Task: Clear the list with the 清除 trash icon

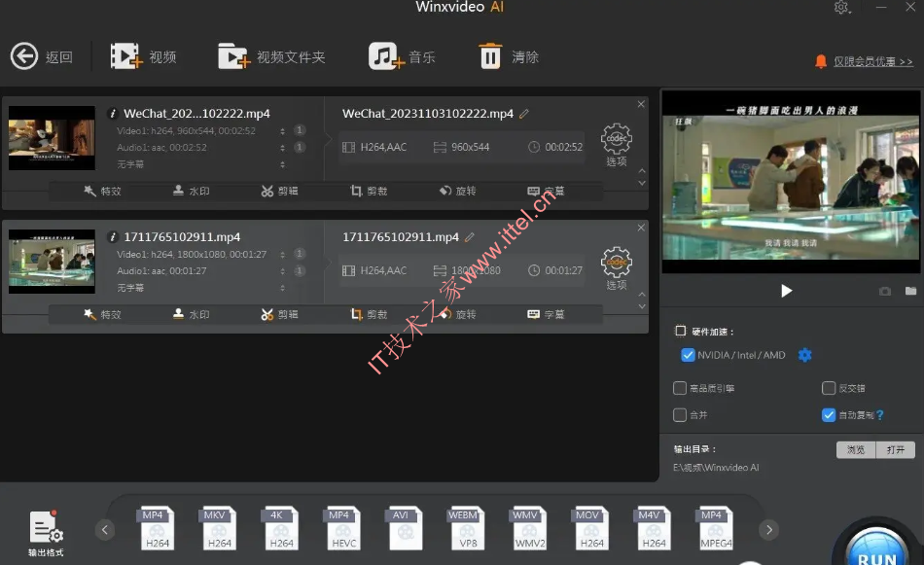Action: (490, 56)
